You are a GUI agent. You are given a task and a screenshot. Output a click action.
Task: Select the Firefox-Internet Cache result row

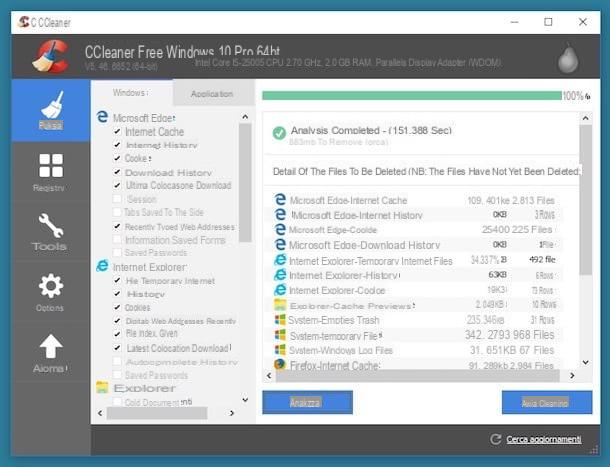point(415,365)
